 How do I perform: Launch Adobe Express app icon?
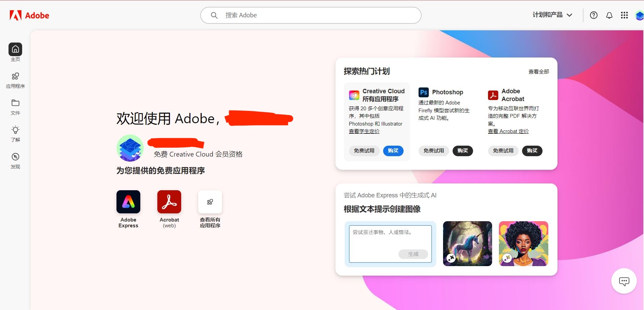128,202
